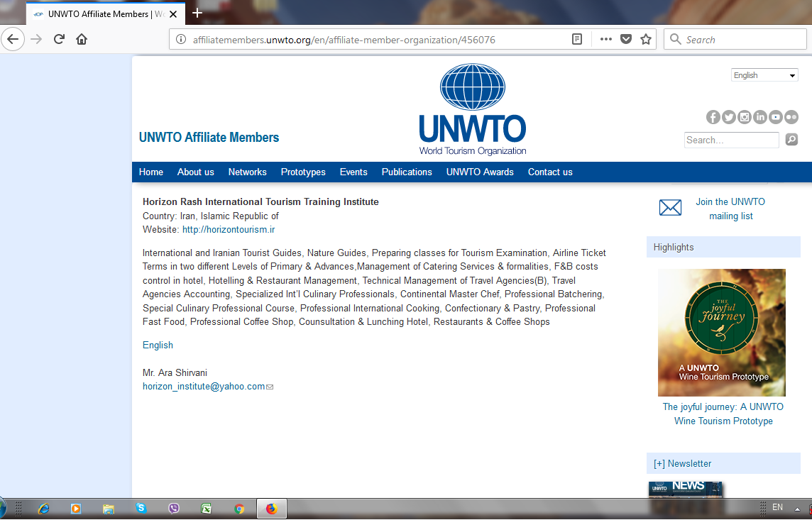Image resolution: width=812 pixels, height=520 pixels.
Task: Click the browser forward arrow
Action: click(x=36, y=39)
